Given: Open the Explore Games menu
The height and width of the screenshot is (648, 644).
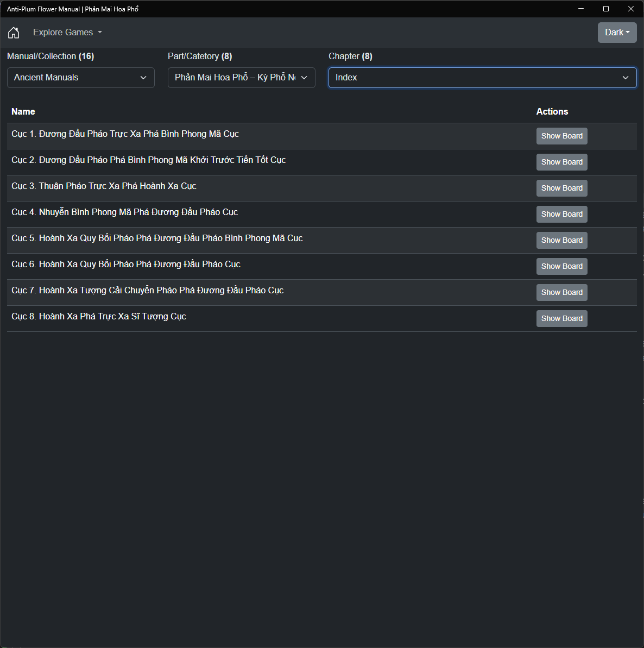Looking at the screenshot, I should click(x=67, y=33).
